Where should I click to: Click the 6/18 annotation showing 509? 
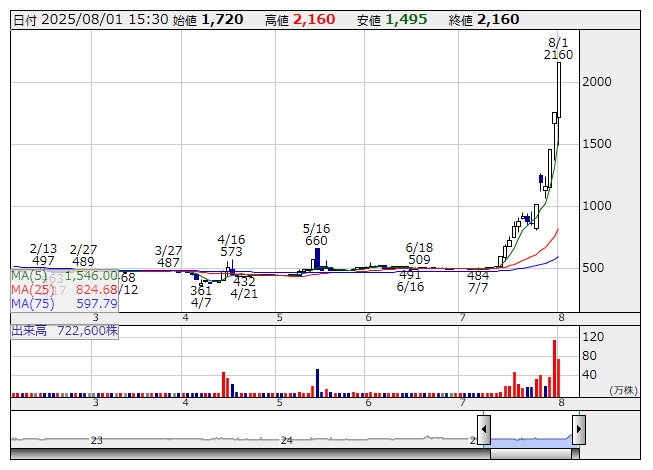[418, 254]
